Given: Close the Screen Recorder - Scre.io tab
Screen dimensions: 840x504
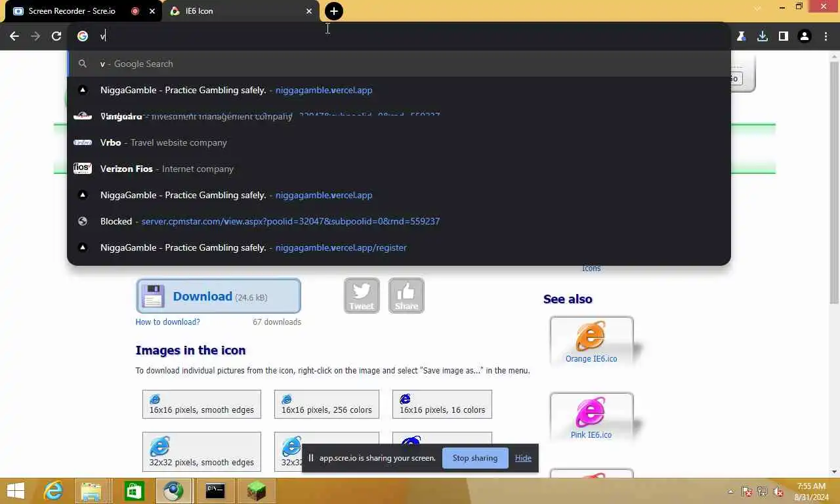Looking at the screenshot, I should tap(152, 11).
